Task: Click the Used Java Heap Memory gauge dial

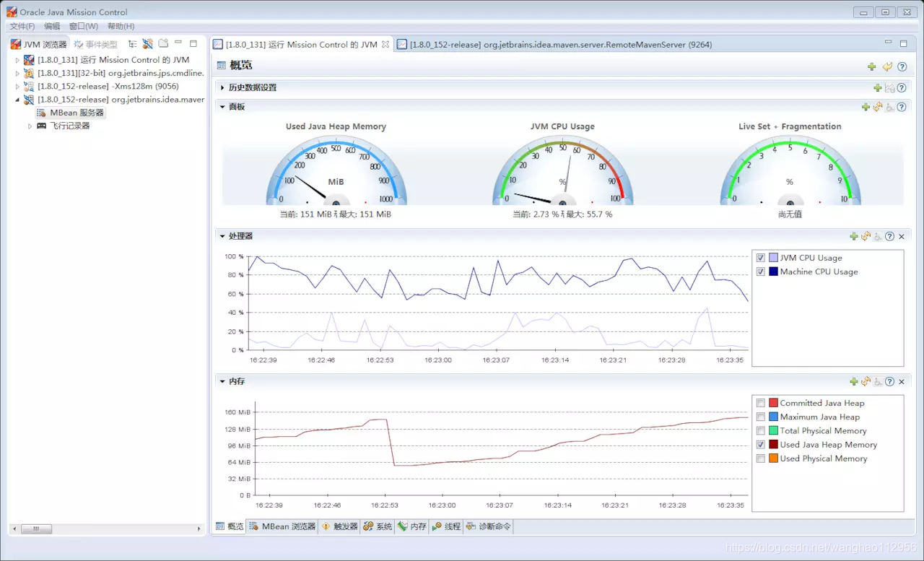Action: pos(336,170)
